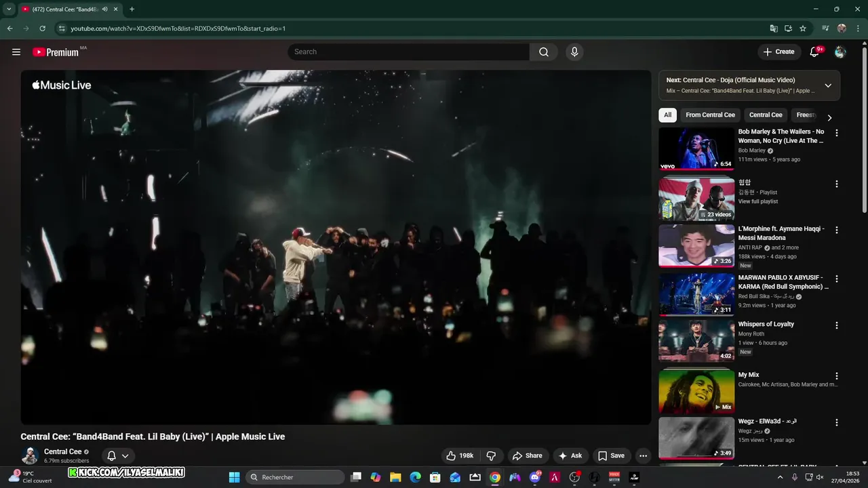The width and height of the screenshot is (868, 488).
Task: Open Chrome media controls icon
Action: pos(825,28)
